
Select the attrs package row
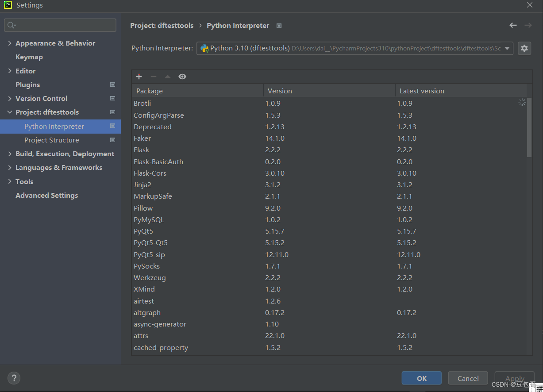pyautogui.click(x=329, y=335)
